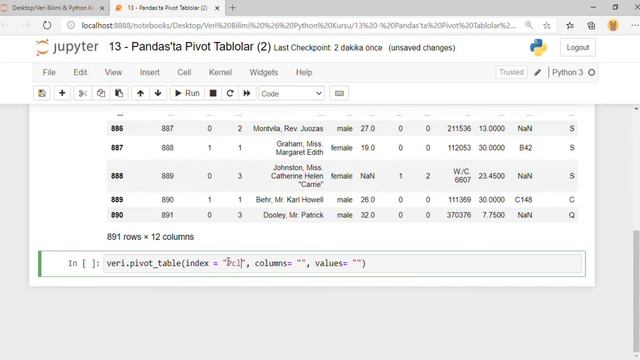
Task: Rename notebook title Pandas'ta Pivot Tablolar
Action: 190,47
